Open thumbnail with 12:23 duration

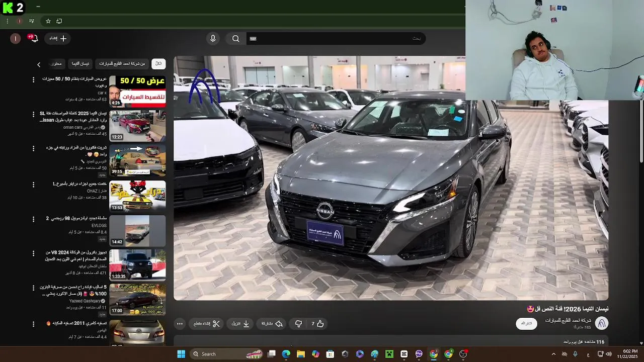point(137,126)
